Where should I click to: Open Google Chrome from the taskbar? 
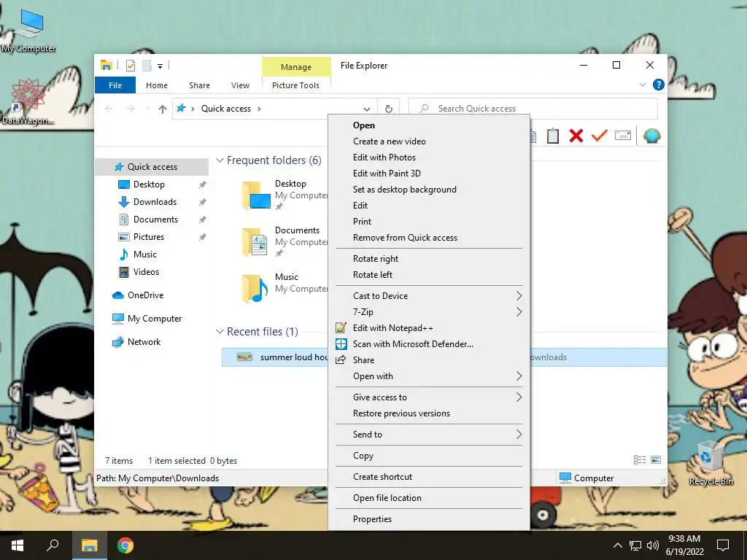coord(125,545)
